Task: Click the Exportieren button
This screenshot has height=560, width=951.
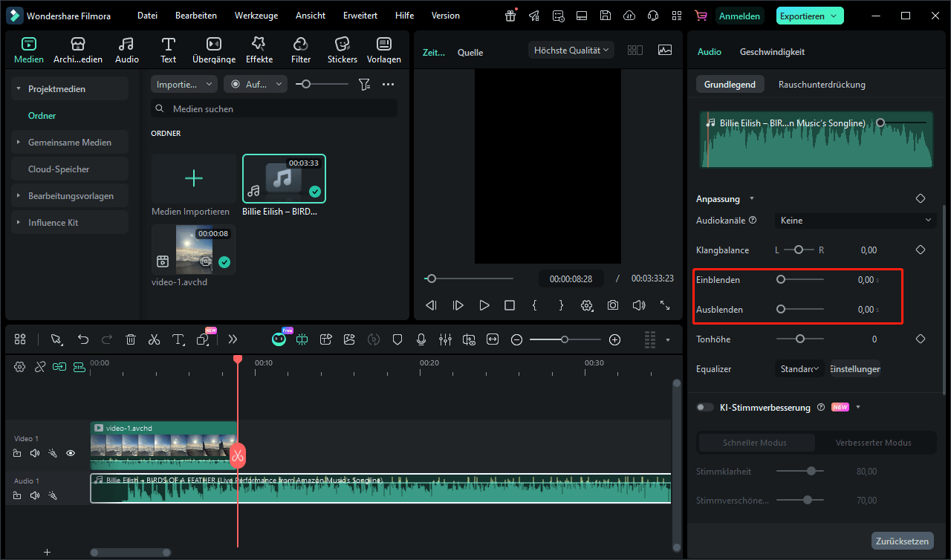Action: 810,16
